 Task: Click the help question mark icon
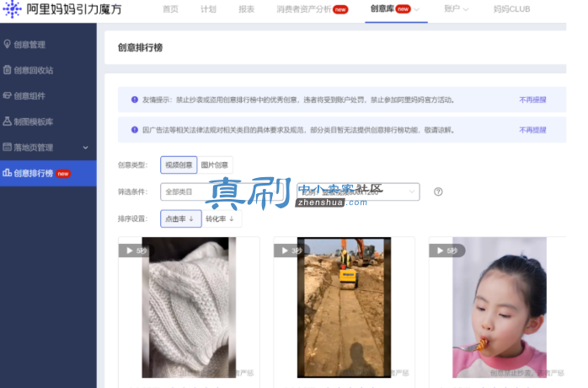pyautogui.click(x=438, y=192)
